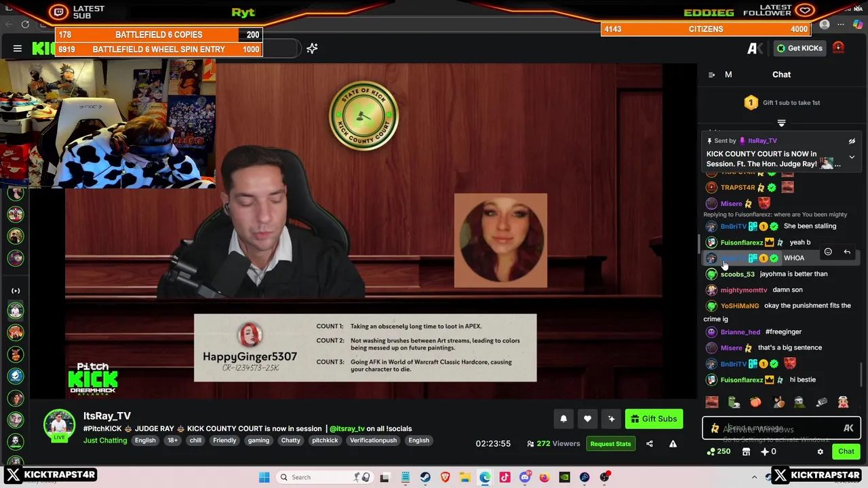Open the hamburger navigation menu
The height and width of the screenshot is (488, 868).
(x=18, y=48)
